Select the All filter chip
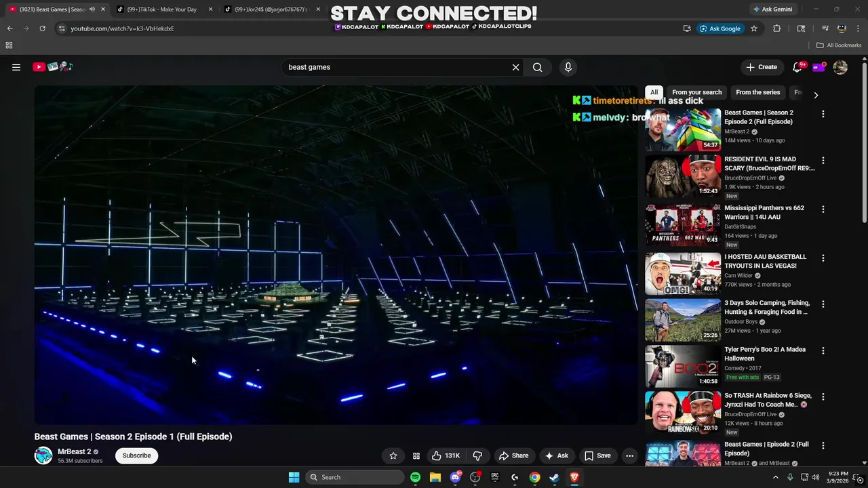Screen dimensions: 868x488 pos(654,92)
